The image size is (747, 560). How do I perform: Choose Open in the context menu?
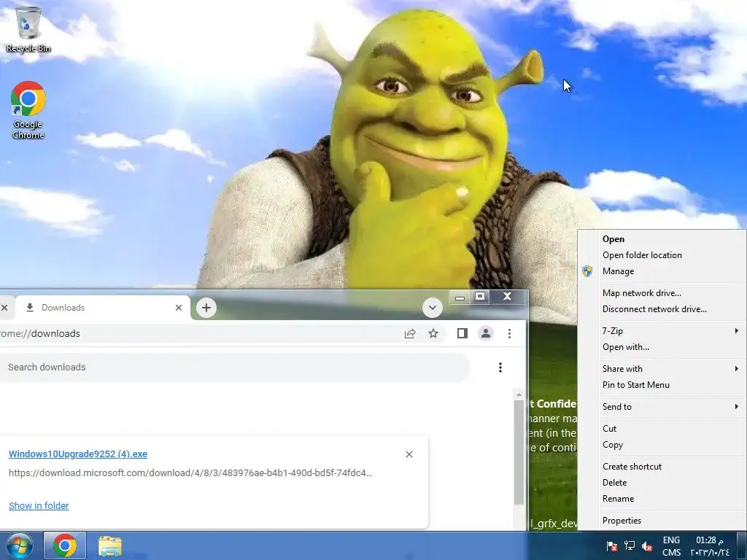point(662,239)
